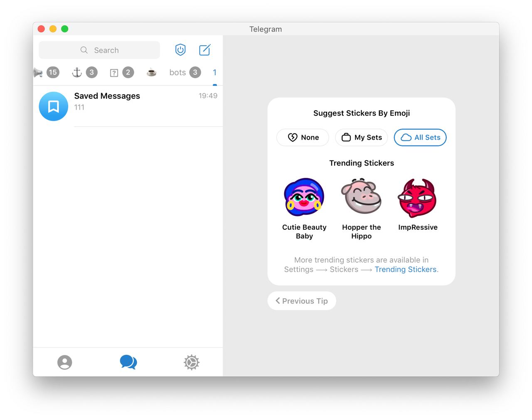Open the megaphone folder tab with 15 unread
This screenshot has width=532, height=420.
pyautogui.click(x=47, y=72)
